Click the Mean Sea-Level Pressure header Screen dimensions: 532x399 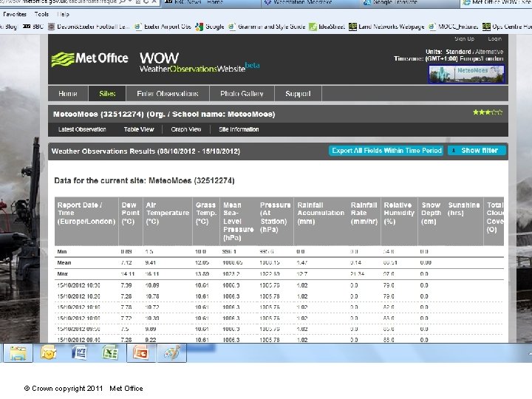tap(239, 221)
